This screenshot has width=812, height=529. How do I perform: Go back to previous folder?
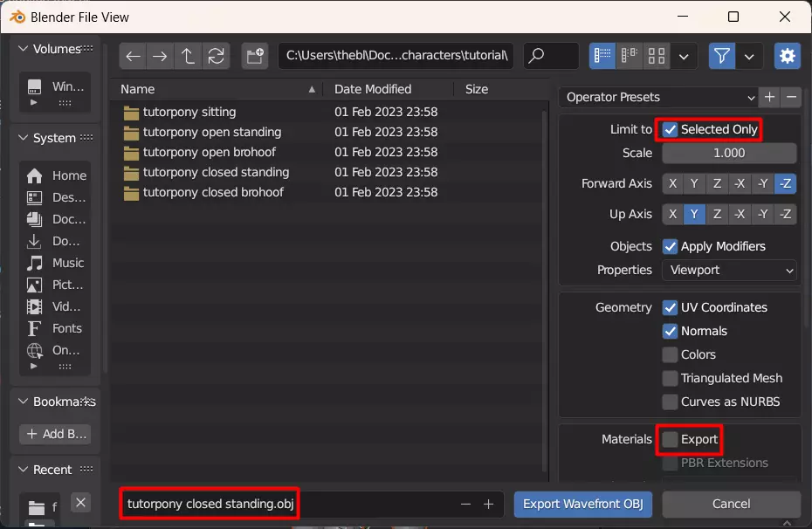[133, 56]
